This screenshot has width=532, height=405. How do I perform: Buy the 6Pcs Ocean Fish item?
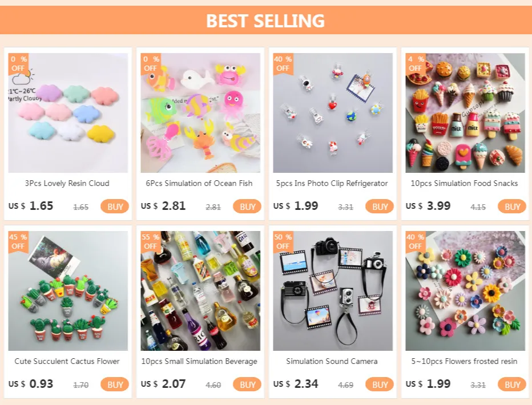[x=247, y=206]
